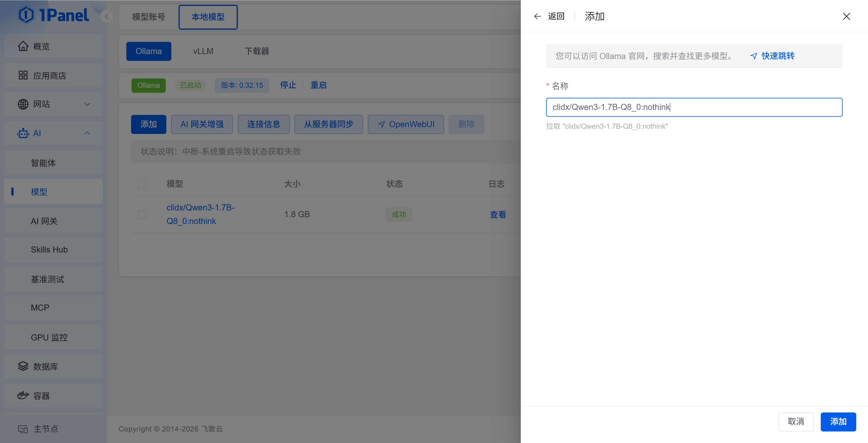Click the monitor icon beside 主节点
Image resolution: width=868 pixels, height=443 pixels.
[x=23, y=429]
